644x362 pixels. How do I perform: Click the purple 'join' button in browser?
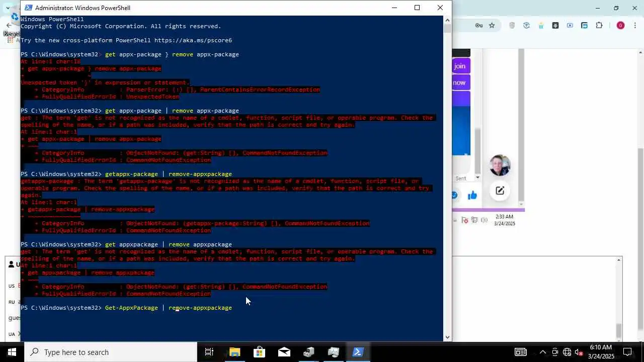tap(460, 66)
